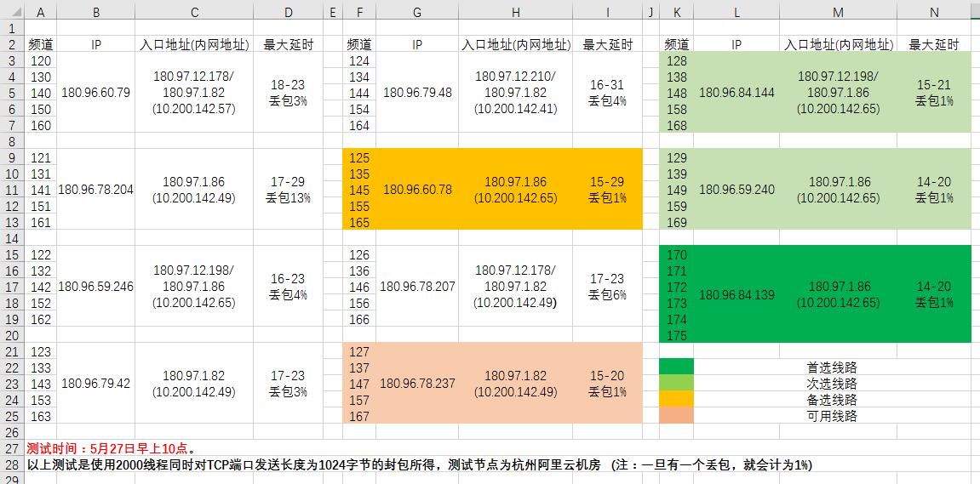
Task: Select the peach 可用线路 legend swatch
Action: [677, 416]
